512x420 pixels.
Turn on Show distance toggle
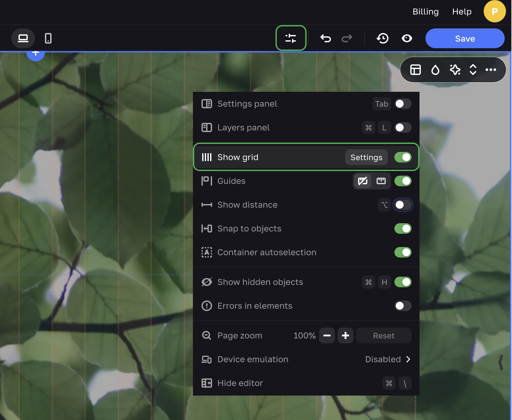pyautogui.click(x=403, y=205)
